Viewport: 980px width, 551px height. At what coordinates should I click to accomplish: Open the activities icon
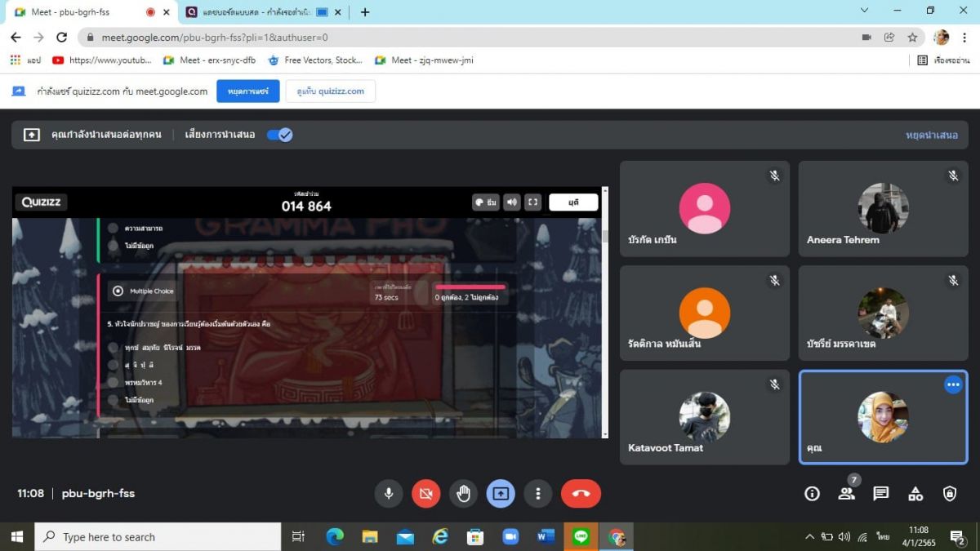coord(915,494)
